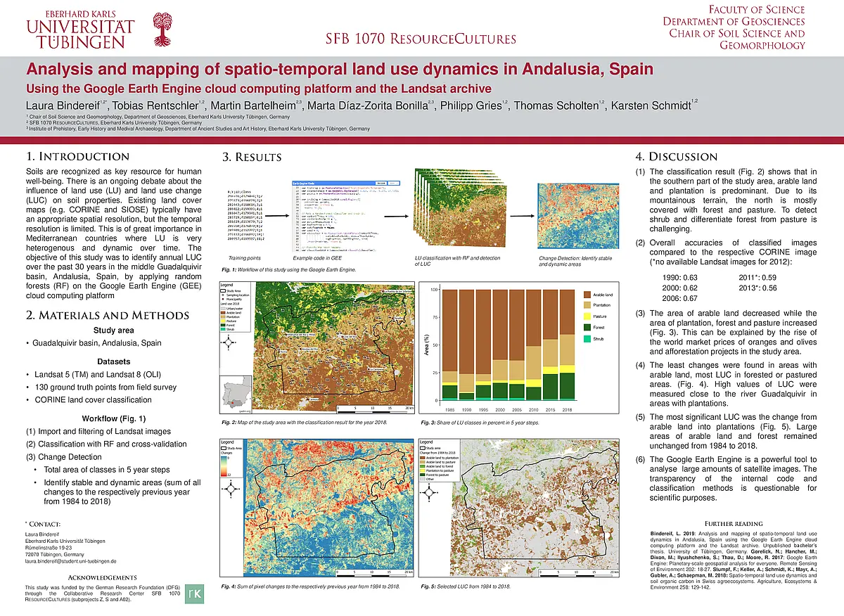844x616 pixels.
Task: Click the Chair of Soil Science and Geomorphology header
Action: [x=737, y=39]
